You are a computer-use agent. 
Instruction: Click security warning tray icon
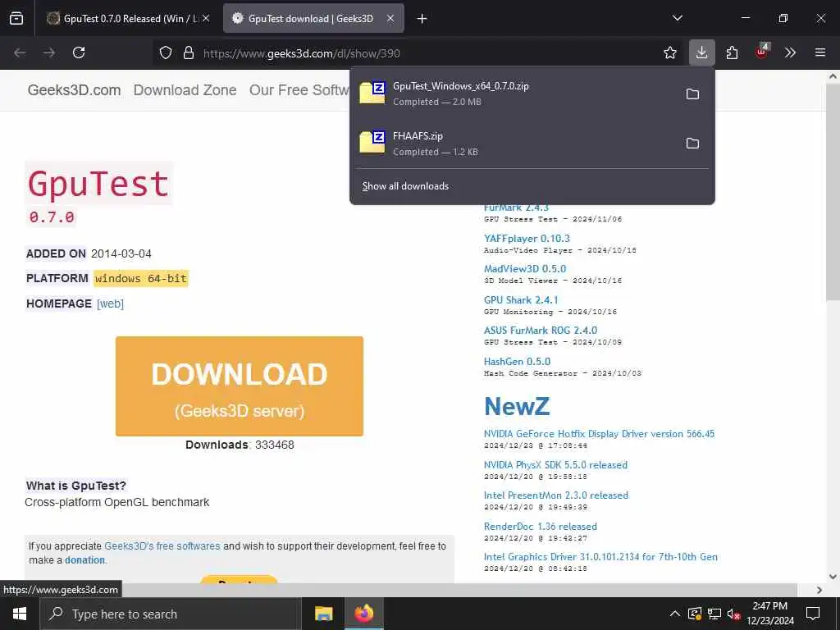point(695,614)
